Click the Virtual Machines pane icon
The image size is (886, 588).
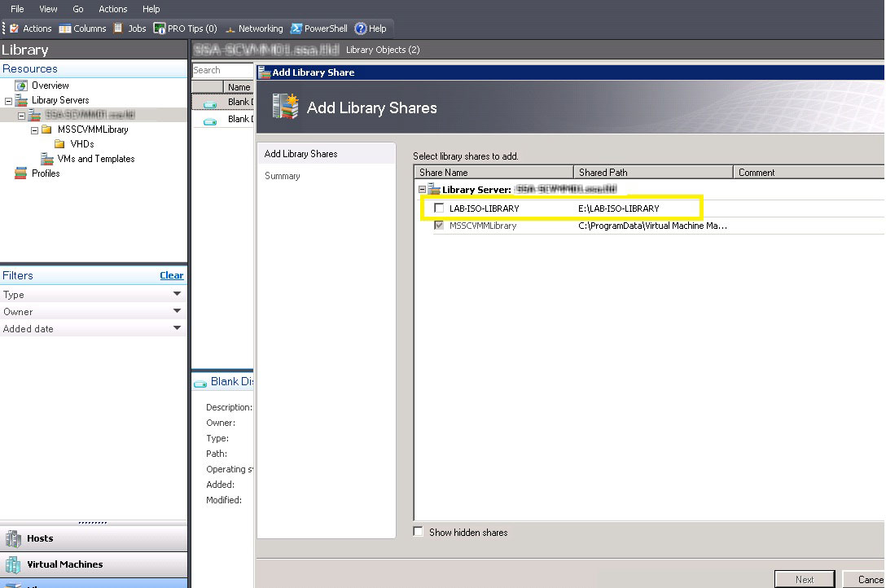click(x=13, y=564)
